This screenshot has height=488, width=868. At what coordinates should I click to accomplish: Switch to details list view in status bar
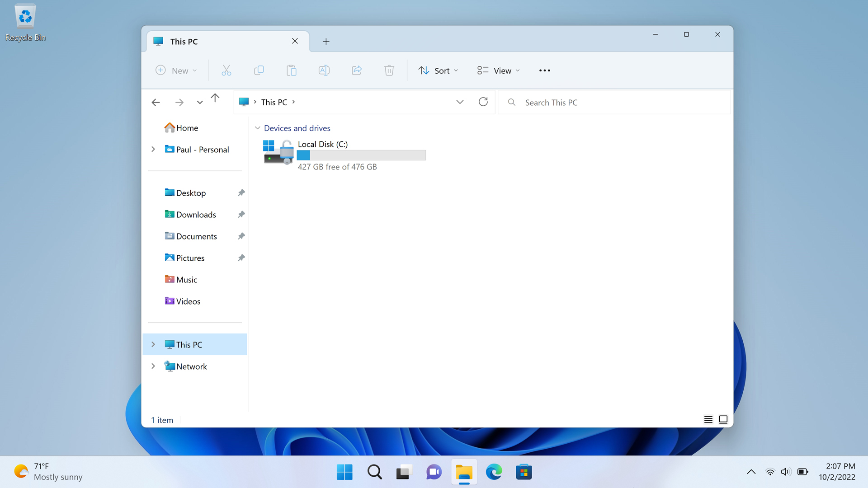(708, 420)
